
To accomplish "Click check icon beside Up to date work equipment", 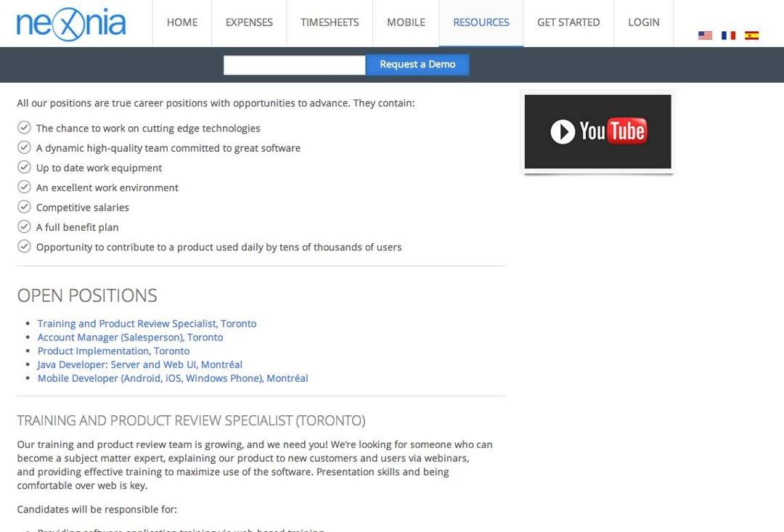I will pos(24,167).
